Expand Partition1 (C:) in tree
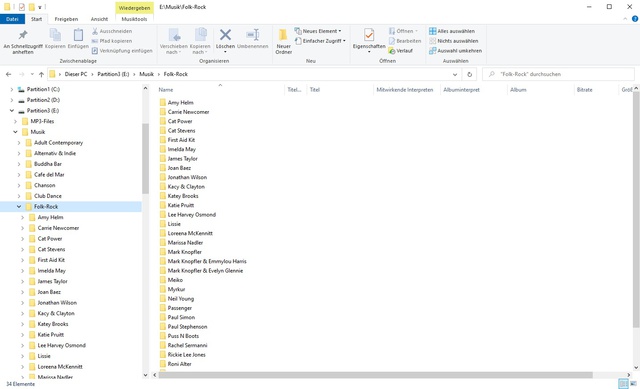Screen dimensions: 640x389 click(x=11, y=89)
